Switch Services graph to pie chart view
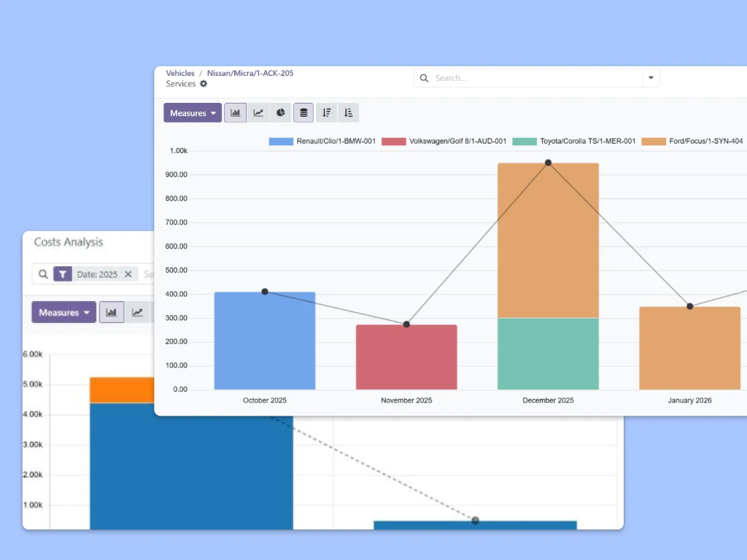Image resolution: width=747 pixels, height=560 pixels. (x=281, y=112)
